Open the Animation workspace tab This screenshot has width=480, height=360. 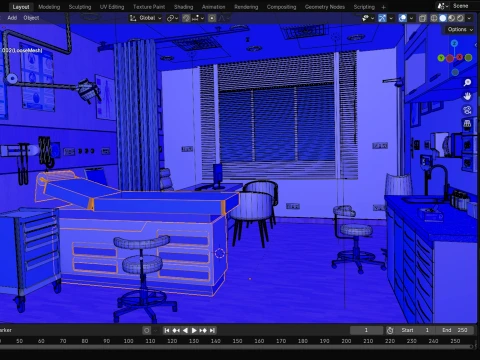click(x=213, y=7)
